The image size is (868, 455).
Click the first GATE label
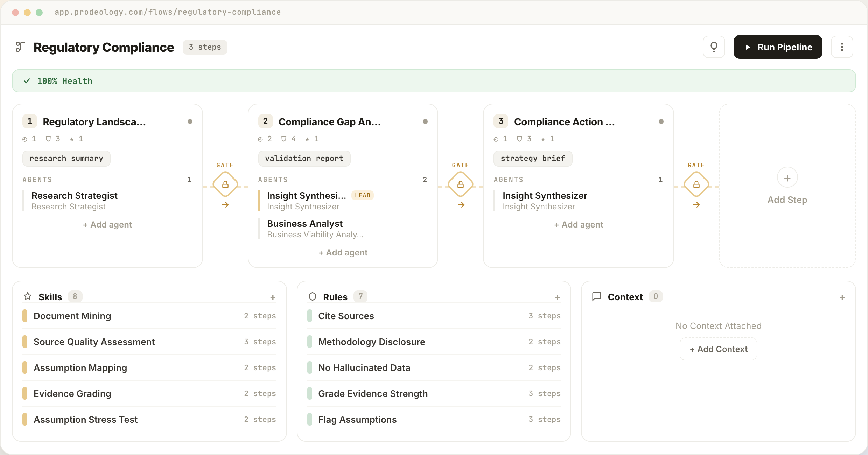(x=225, y=165)
